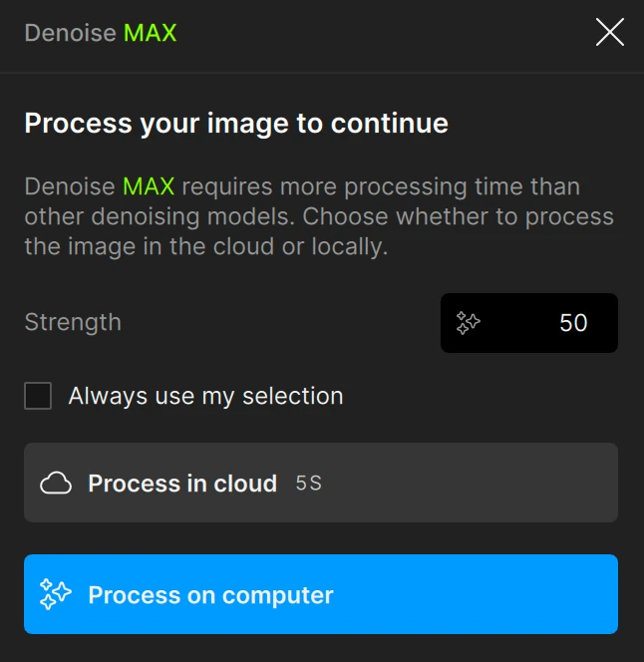
Task: Click the 5S cost indicator
Action: [309, 485]
